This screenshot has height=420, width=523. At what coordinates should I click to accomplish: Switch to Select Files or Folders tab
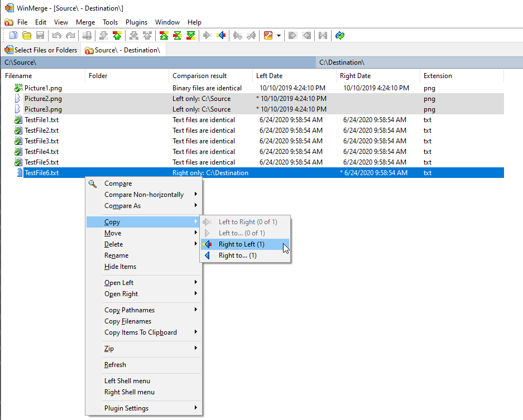[41, 50]
